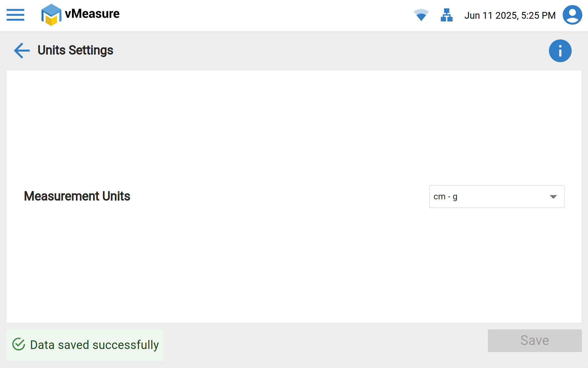Image resolution: width=588 pixels, height=368 pixels.
Task: Open the user profile avatar
Action: 572,15
